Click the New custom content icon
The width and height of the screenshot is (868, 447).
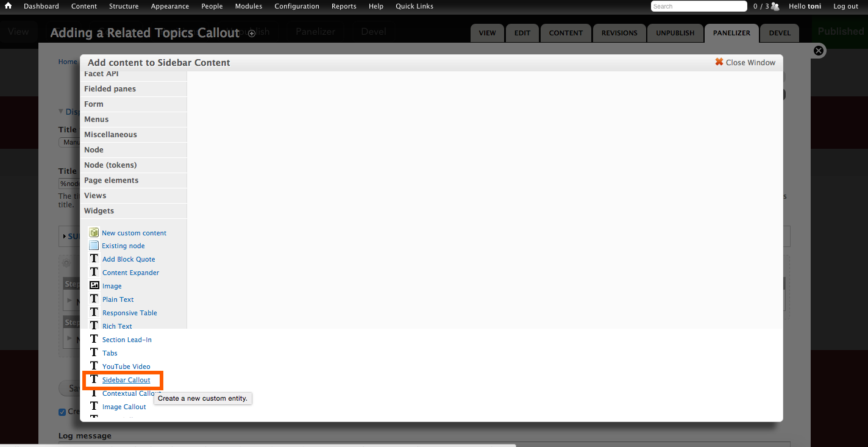coord(94,232)
